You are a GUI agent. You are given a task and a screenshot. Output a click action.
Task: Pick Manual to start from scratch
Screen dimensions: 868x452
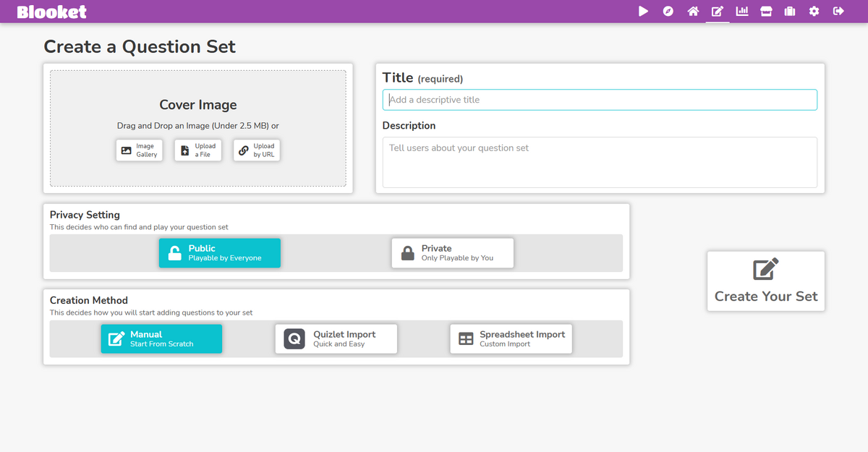pyautogui.click(x=161, y=338)
